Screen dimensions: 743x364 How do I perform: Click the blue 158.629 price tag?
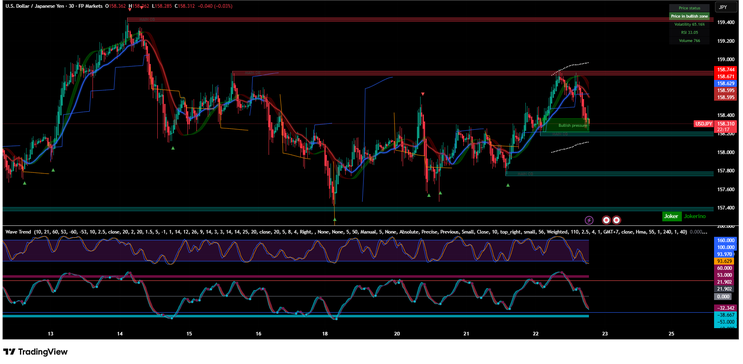pos(725,83)
